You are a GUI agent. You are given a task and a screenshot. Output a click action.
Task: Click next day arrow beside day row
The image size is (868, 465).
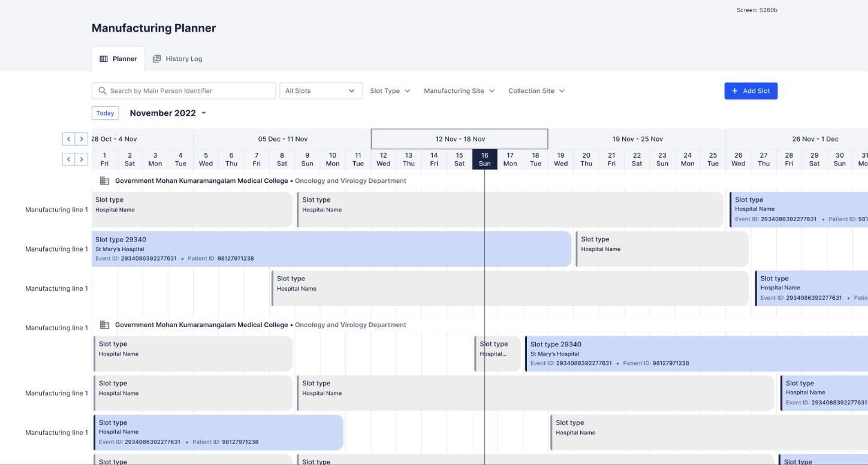(82, 159)
